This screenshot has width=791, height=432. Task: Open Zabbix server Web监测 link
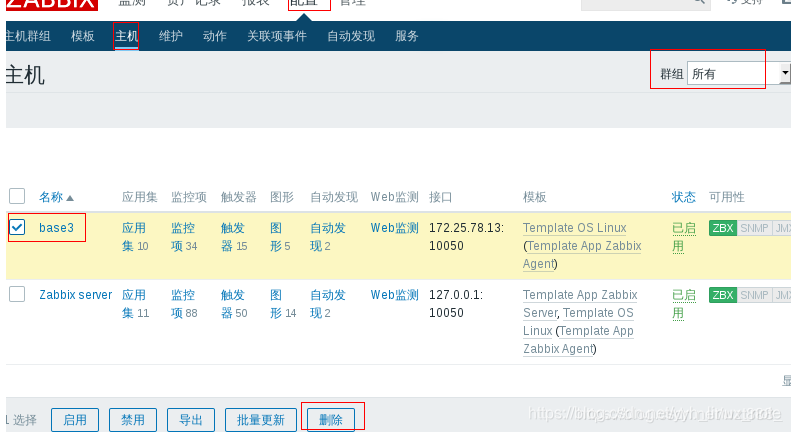(x=394, y=295)
